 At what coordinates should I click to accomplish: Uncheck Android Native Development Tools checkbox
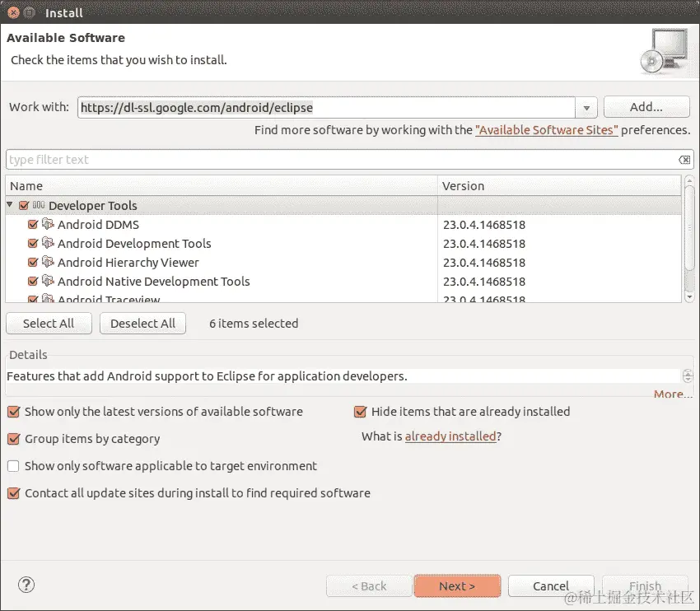(33, 281)
